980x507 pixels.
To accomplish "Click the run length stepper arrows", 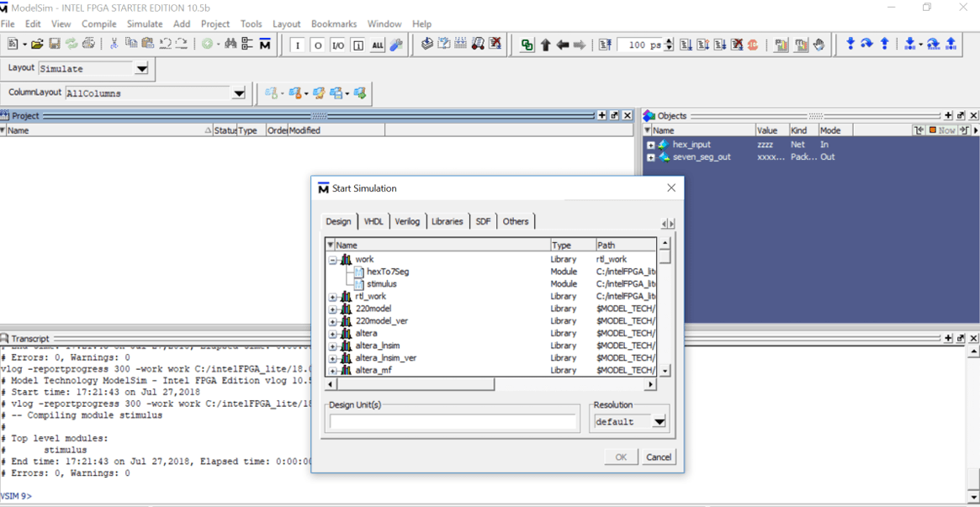I will click(x=669, y=45).
